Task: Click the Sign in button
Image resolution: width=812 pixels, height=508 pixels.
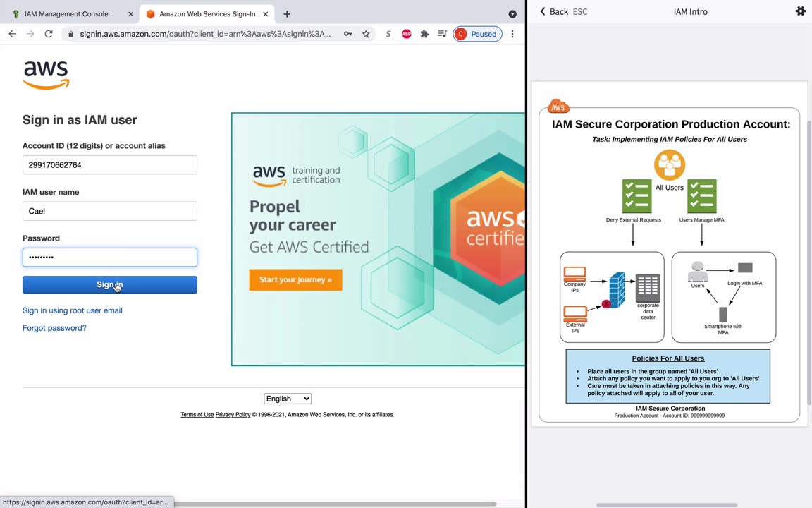Action: (110, 284)
